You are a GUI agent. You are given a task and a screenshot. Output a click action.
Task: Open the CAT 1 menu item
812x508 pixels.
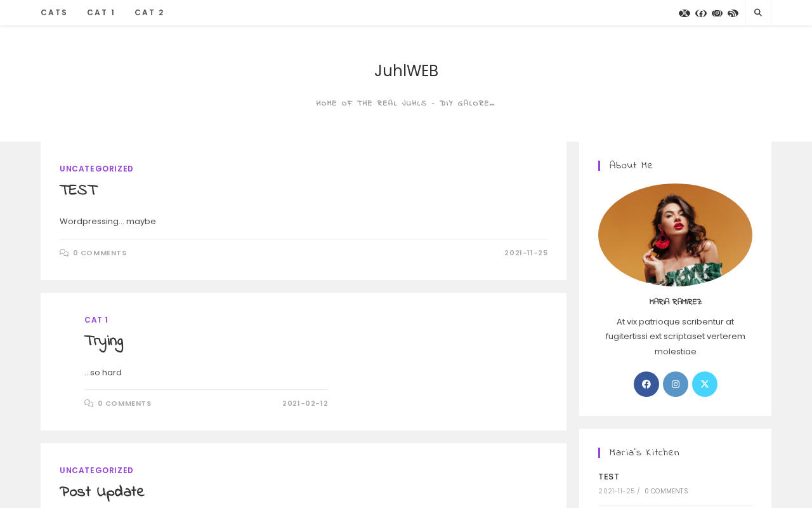pos(101,13)
